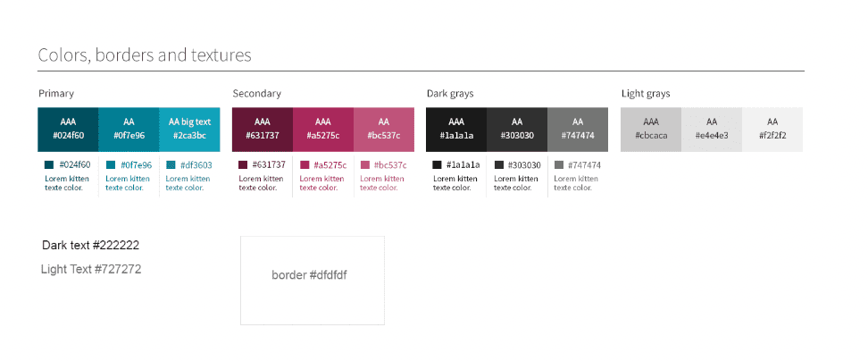Click the Dark text #222222 sample

(90, 245)
